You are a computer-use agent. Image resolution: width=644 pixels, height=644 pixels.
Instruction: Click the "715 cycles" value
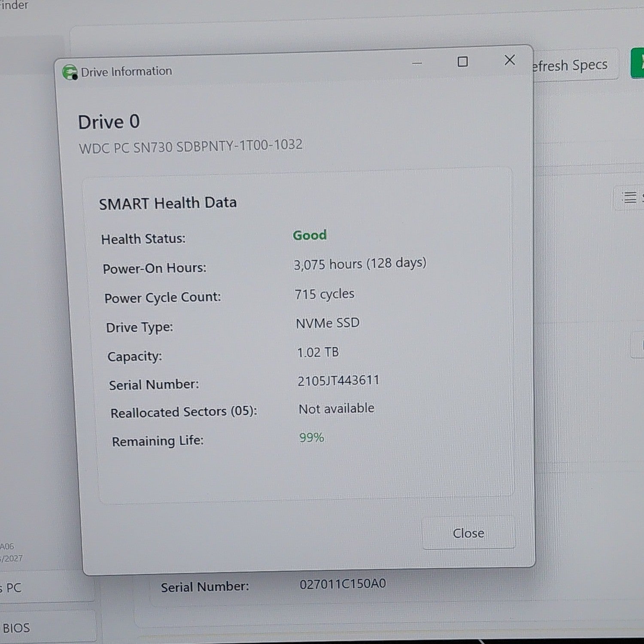point(325,294)
